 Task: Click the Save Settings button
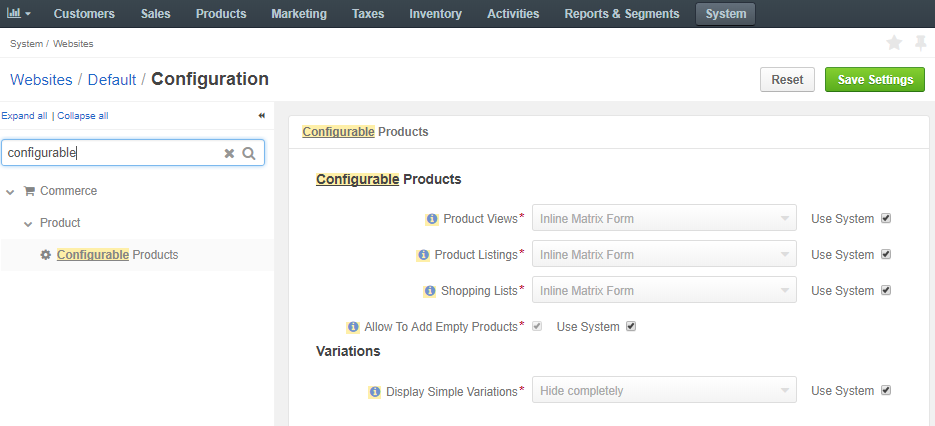tap(875, 79)
